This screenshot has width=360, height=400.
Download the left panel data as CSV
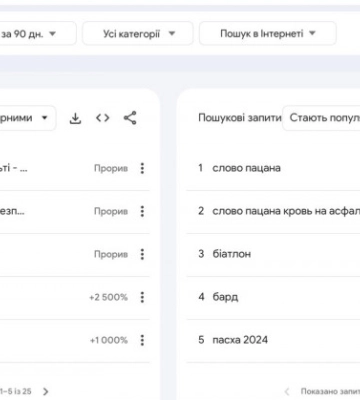pyautogui.click(x=75, y=118)
